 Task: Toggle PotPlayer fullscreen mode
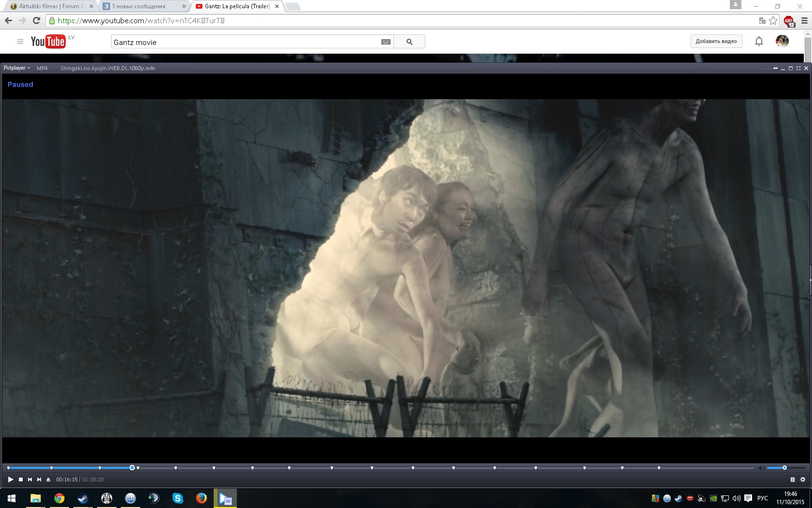tap(798, 68)
